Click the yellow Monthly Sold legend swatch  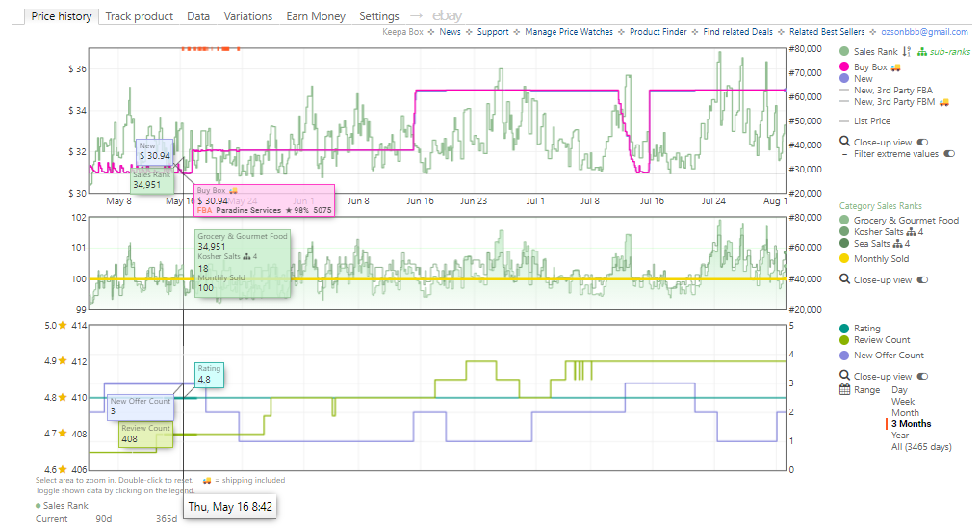click(x=844, y=259)
